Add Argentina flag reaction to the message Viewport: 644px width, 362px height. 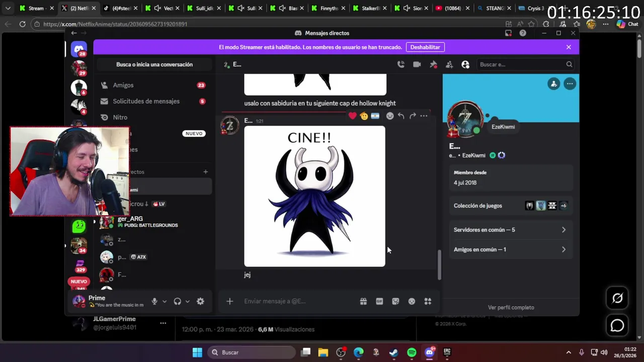(x=375, y=116)
